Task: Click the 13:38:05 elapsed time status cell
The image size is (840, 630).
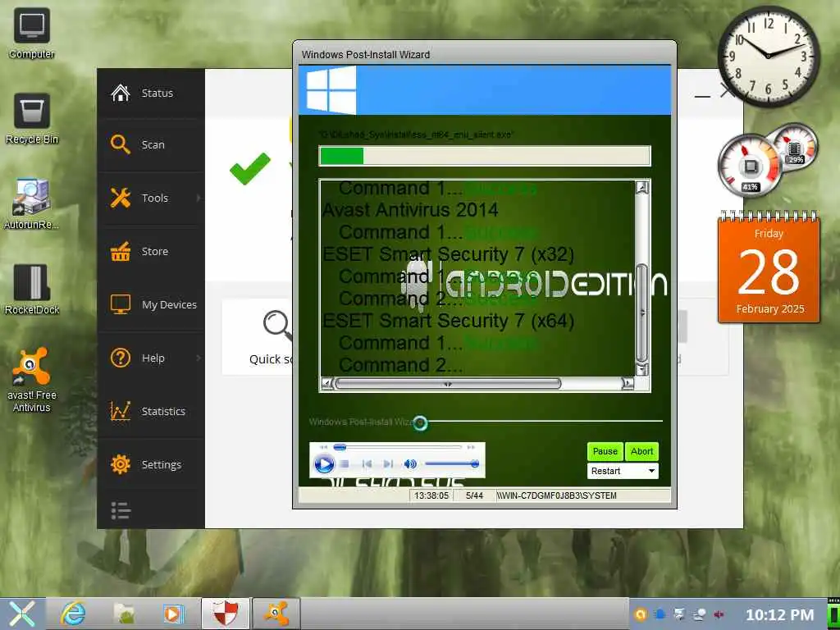Action: [x=431, y=495]
